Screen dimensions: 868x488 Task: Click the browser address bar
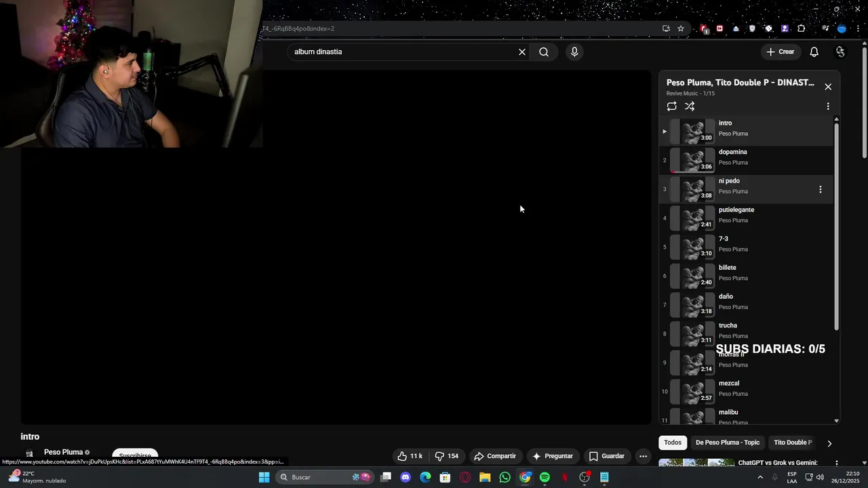[x=461, y=28]
